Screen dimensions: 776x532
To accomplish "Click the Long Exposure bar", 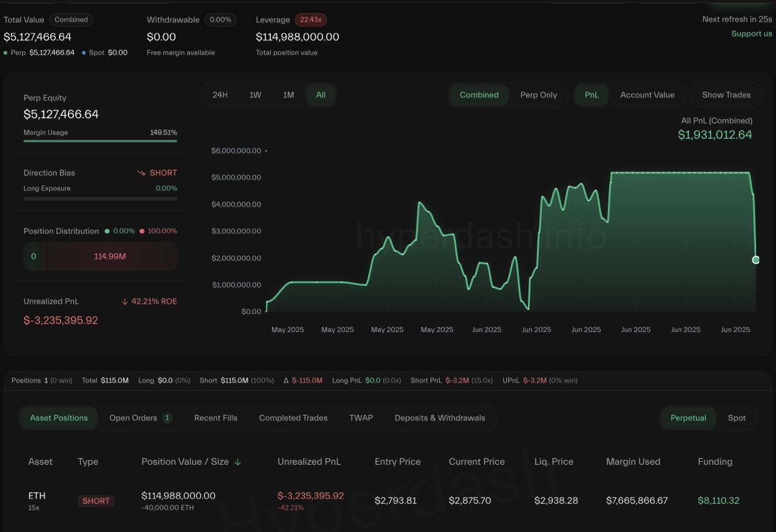I will pyautogui.click(x=100, y=198).
